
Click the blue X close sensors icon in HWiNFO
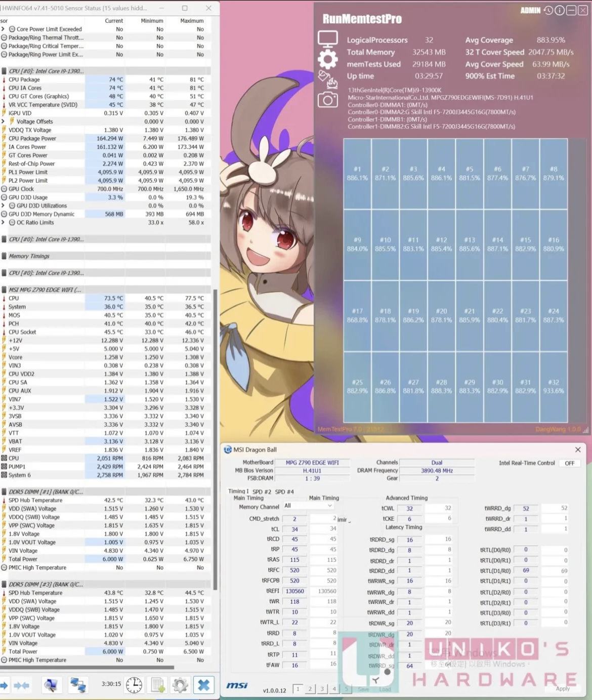(x=203, y=685)
